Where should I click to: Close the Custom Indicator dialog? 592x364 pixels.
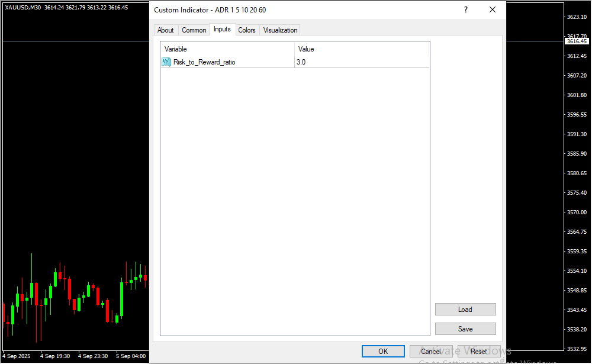[x=493, y=9]
